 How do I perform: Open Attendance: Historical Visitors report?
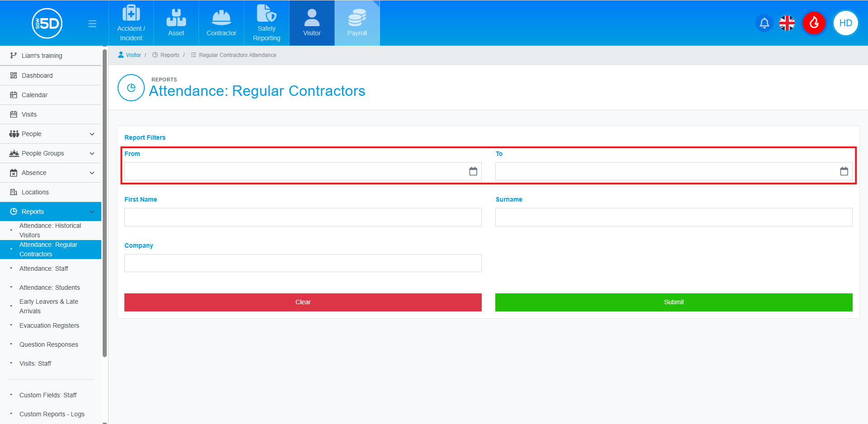(51, 231)
